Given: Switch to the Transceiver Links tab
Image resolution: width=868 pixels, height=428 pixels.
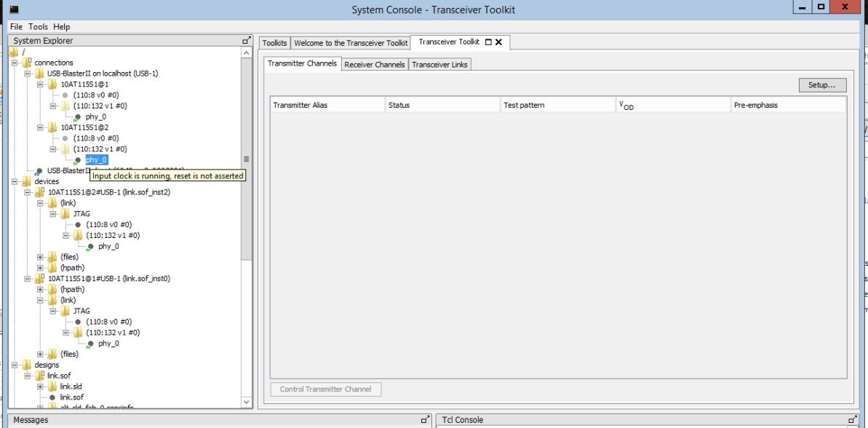Looking at the screenshot, I should click(x=440, y=64).
